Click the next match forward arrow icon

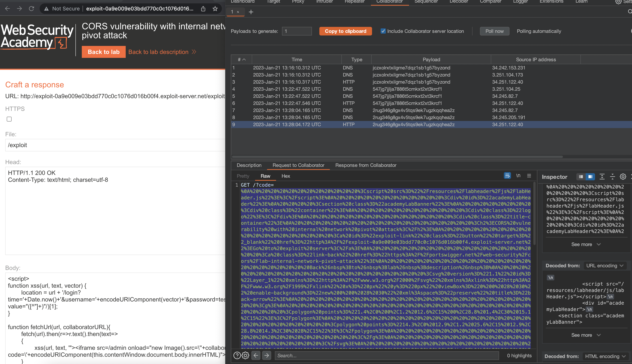[267, 355]
